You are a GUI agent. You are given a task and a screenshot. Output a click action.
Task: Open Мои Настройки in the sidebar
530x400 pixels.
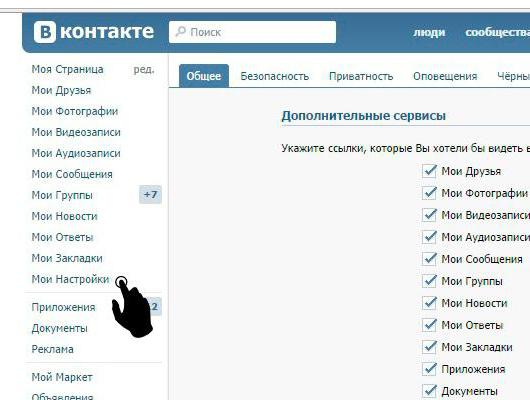coord(70,279)
